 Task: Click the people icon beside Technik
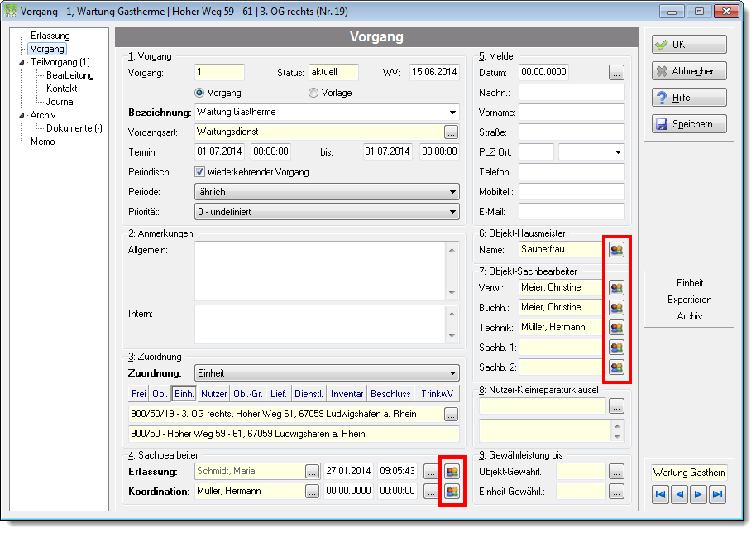pos(616,328)
